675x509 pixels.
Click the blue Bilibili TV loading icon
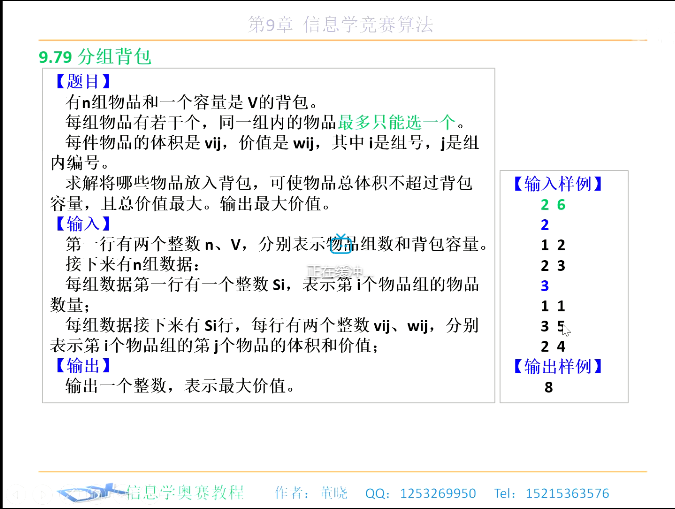coord(341,244)
